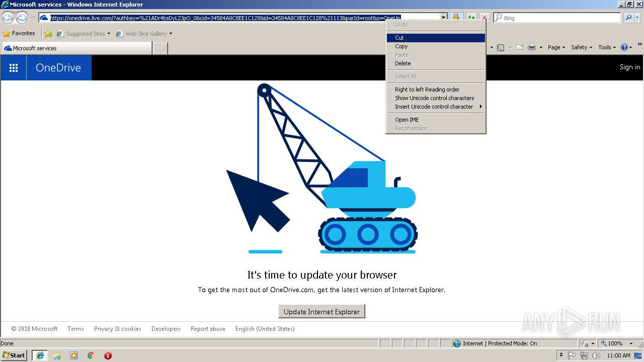Choose Copy in the context menu

pyautogui.click(x=436, y=46)
